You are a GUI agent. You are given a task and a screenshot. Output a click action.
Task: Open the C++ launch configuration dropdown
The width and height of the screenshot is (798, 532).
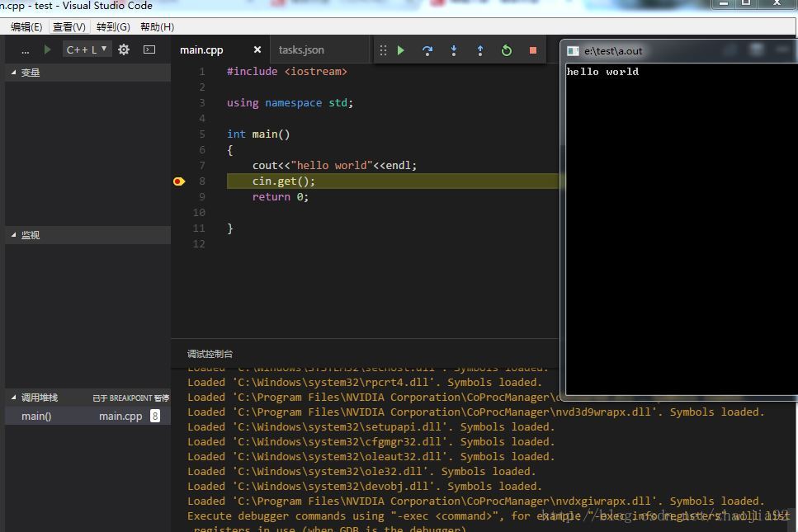point(87,49)
